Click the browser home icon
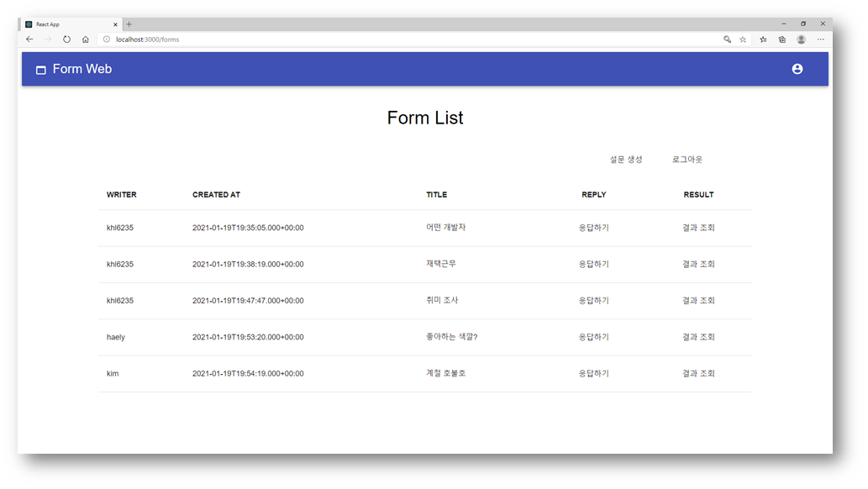868x489 pixels. (85, 39)
